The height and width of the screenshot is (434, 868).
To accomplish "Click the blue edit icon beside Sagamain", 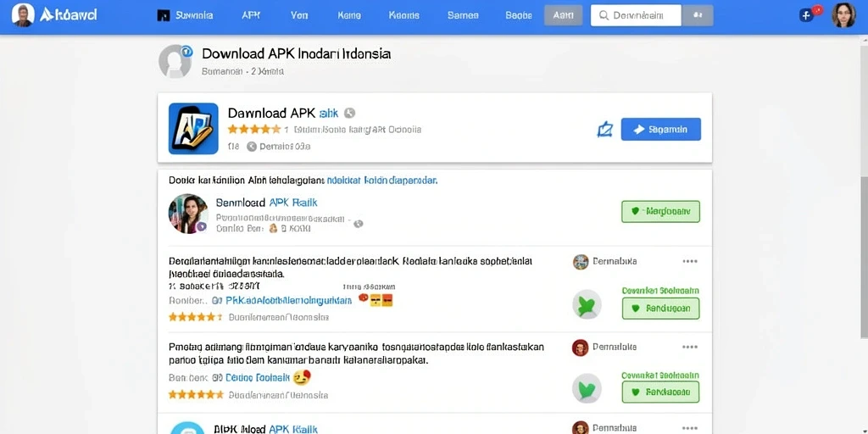I will click(x=605, y=129).
